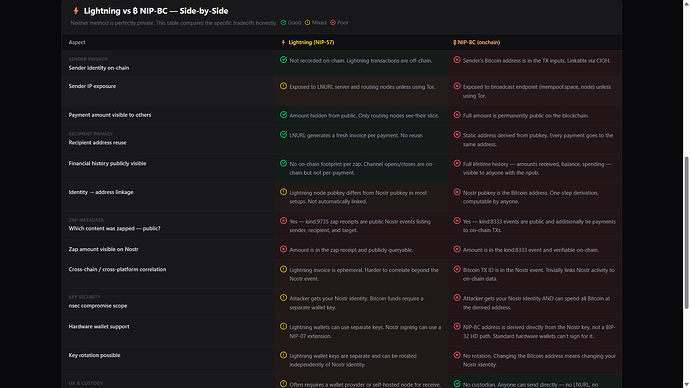Click the Recipient address reuse label
The height and width of the screenshot is (388, 690).
click(x=97, y=143)
